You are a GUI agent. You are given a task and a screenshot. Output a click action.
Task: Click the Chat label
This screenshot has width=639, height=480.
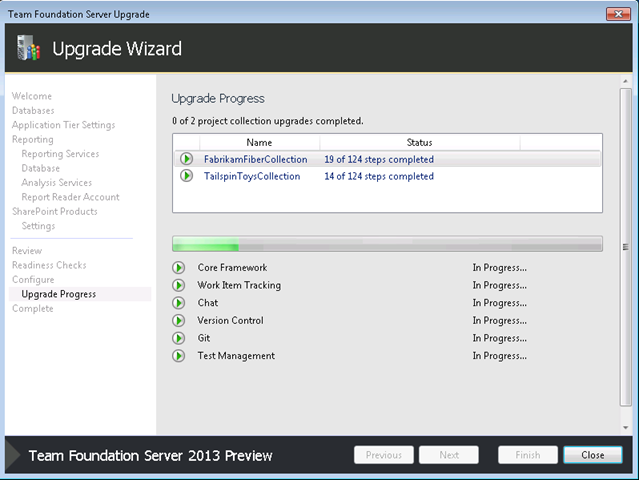[208, 303]
